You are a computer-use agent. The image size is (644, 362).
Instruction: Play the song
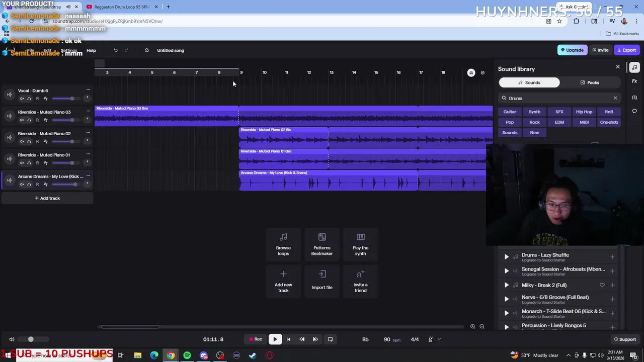click(275, 339)
